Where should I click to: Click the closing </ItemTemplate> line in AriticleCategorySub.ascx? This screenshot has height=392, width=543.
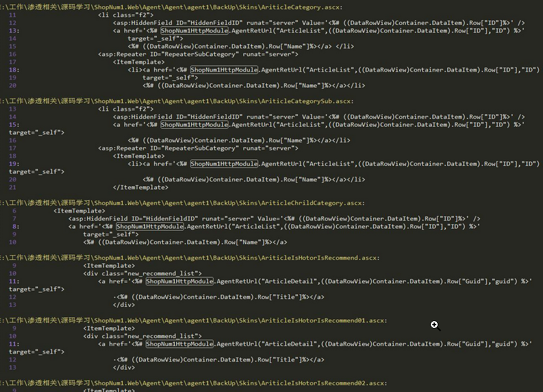140,188
